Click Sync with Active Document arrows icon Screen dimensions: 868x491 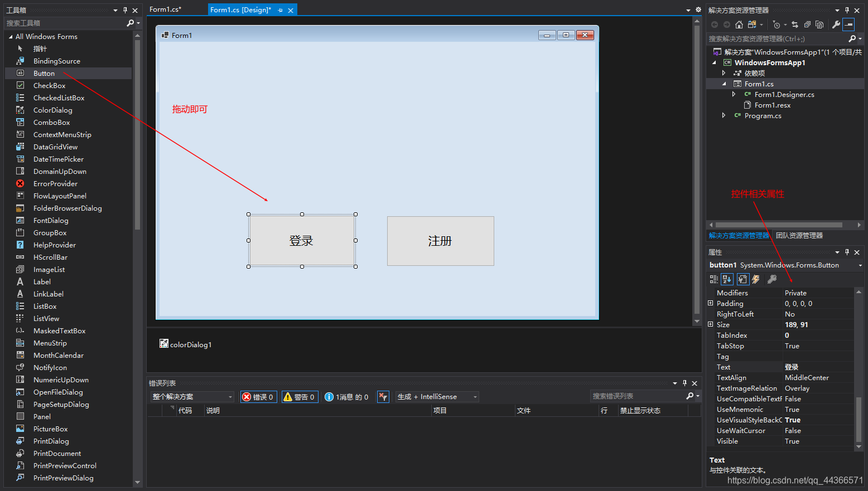point(795,25)
